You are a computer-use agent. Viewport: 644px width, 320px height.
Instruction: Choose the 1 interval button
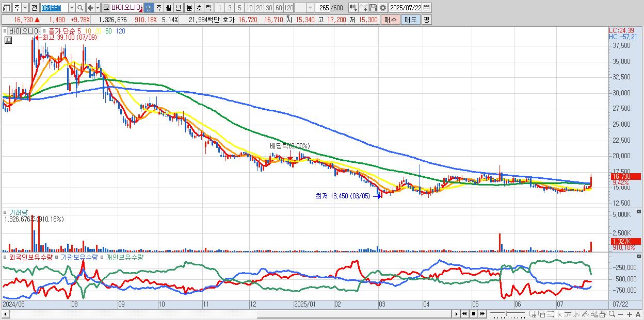pos(219,8)
